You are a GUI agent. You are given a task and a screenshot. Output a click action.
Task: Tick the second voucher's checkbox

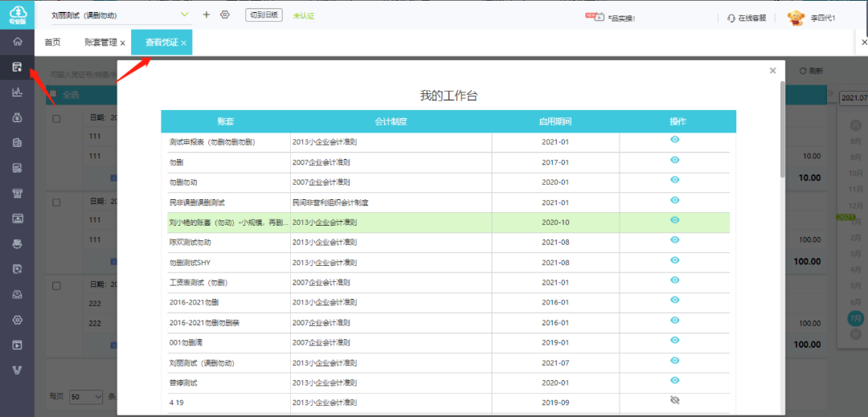click(56, 202)
